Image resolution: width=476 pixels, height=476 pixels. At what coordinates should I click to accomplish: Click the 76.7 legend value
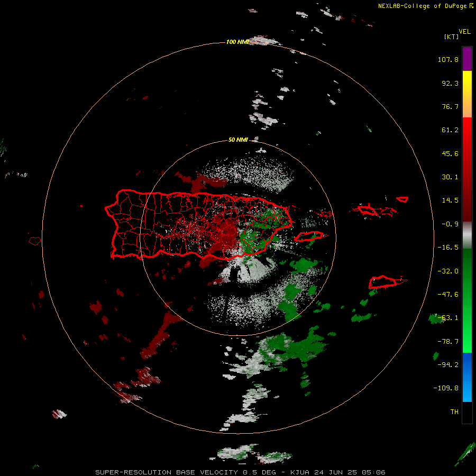[x=450, y=106]
